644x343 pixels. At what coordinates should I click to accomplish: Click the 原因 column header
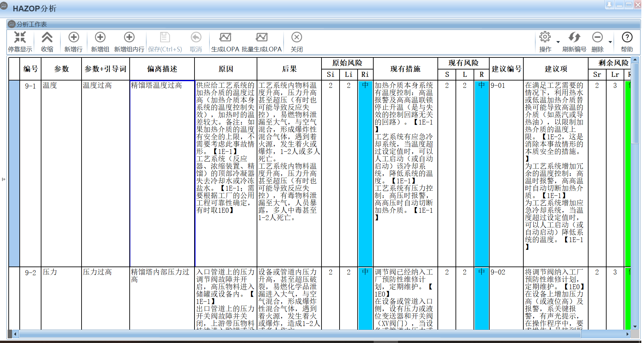tap(226, 69)
